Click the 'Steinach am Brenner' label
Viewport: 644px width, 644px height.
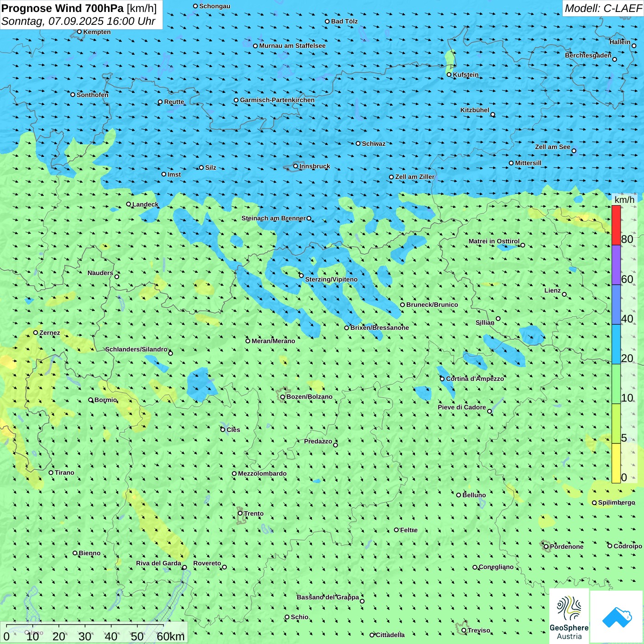coord(274,218)
